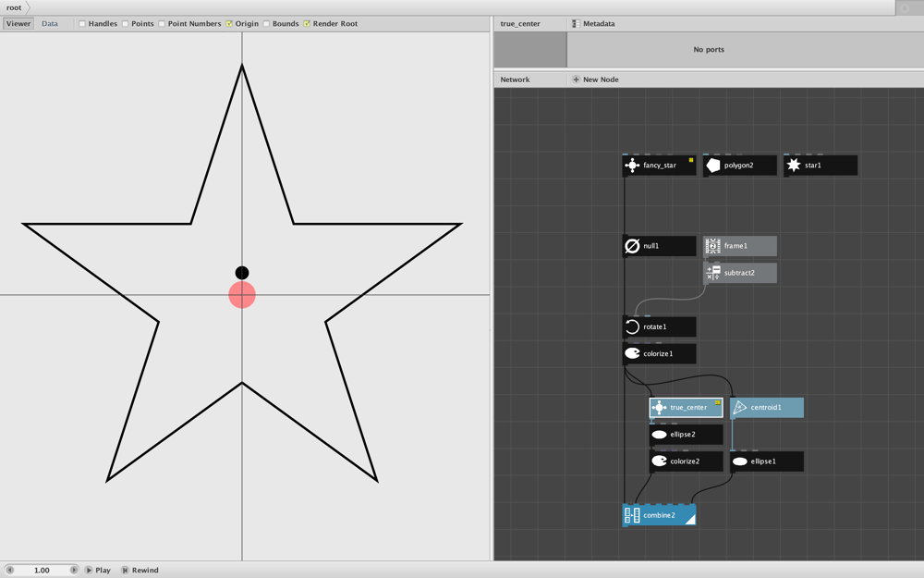Click the null1 node's null icon
This screenshot has width=924, height=578.
pyautogui.click(x=632, y=246)
